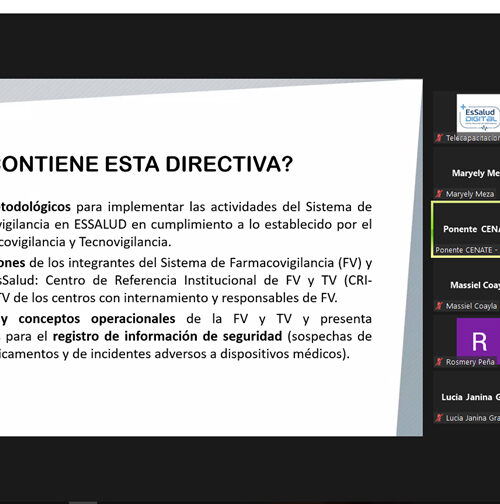Click the small 'Massiel Coayla' name label
The height and width of the screenshot is (504, 500).
471,306
